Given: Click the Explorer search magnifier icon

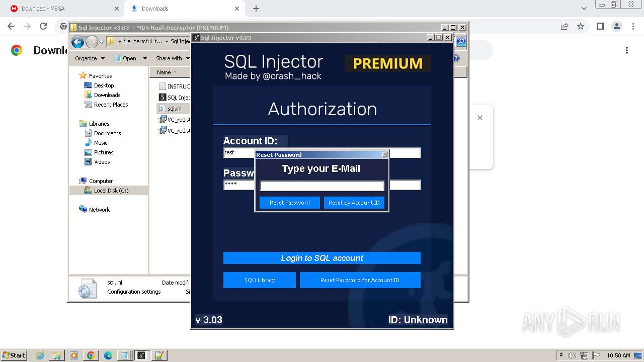Looking at the screenshot, I should click(x=461, y=42).
